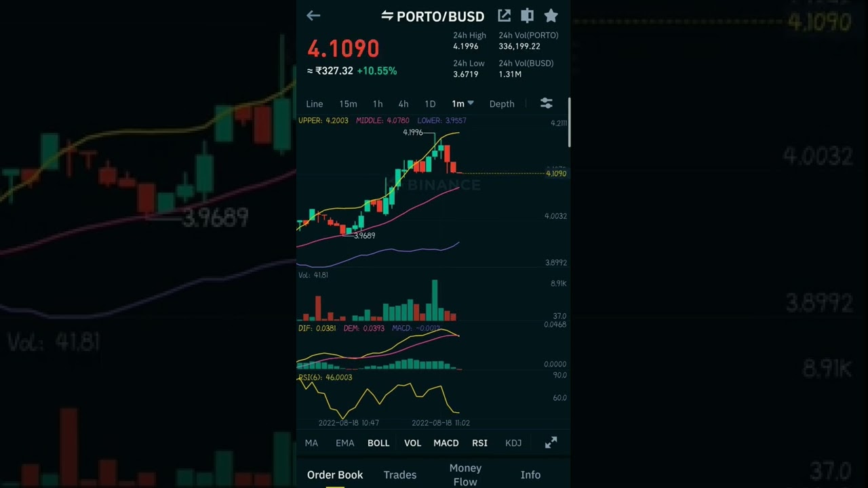This screenshot has width=868, height=488.
Task: Toggle the MA indicator
Action: point(311,443)
